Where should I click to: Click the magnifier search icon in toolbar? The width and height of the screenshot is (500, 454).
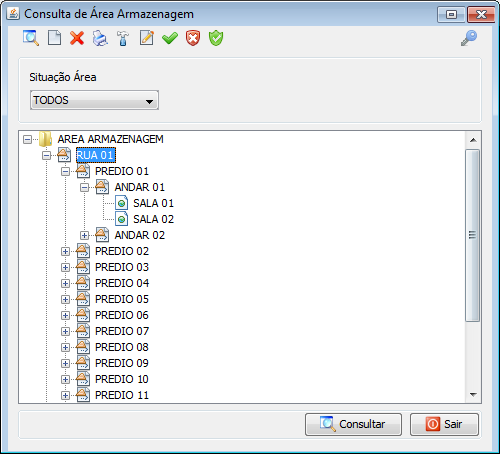[31, 38]
